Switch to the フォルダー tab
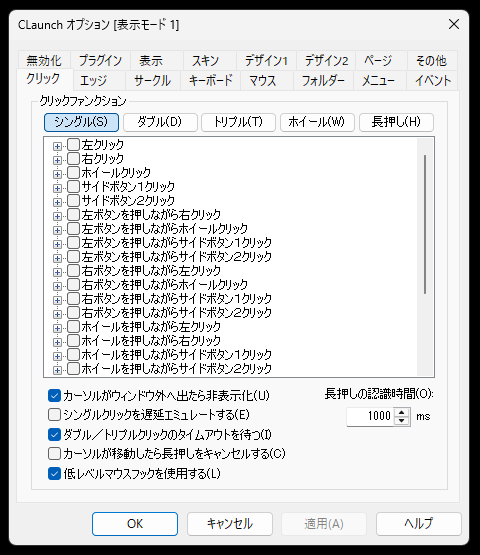 [x=323, y=81]
